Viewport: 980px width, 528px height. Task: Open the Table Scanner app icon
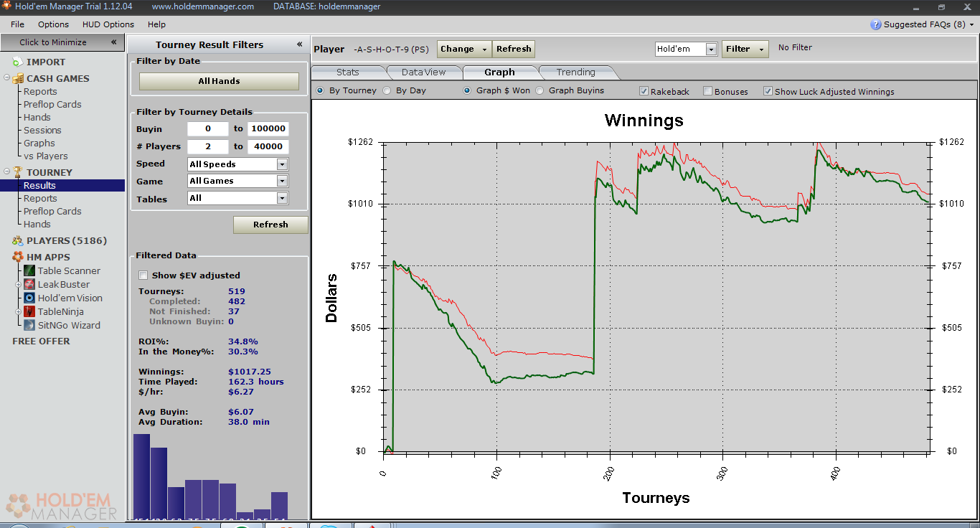pos(29,270)
